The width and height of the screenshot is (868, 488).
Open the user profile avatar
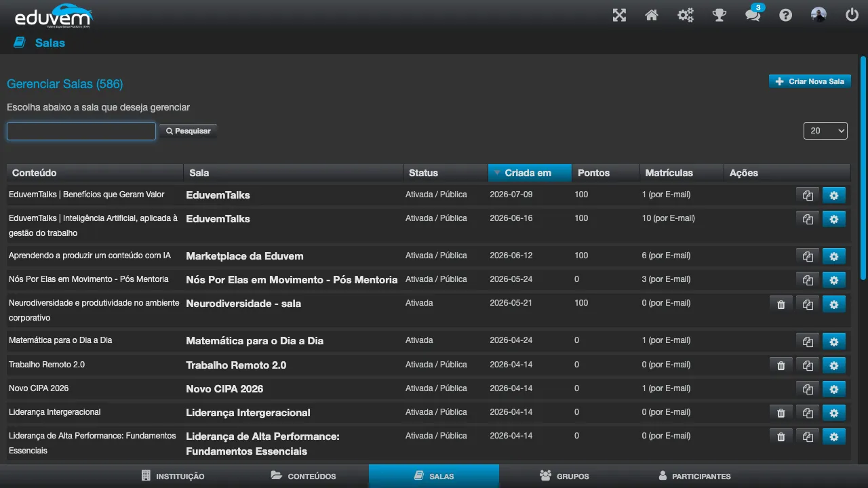(819, 15)
